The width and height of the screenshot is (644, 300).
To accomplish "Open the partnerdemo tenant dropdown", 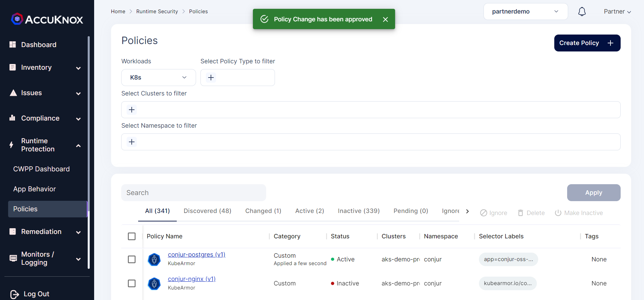I will tap(525, 12).
